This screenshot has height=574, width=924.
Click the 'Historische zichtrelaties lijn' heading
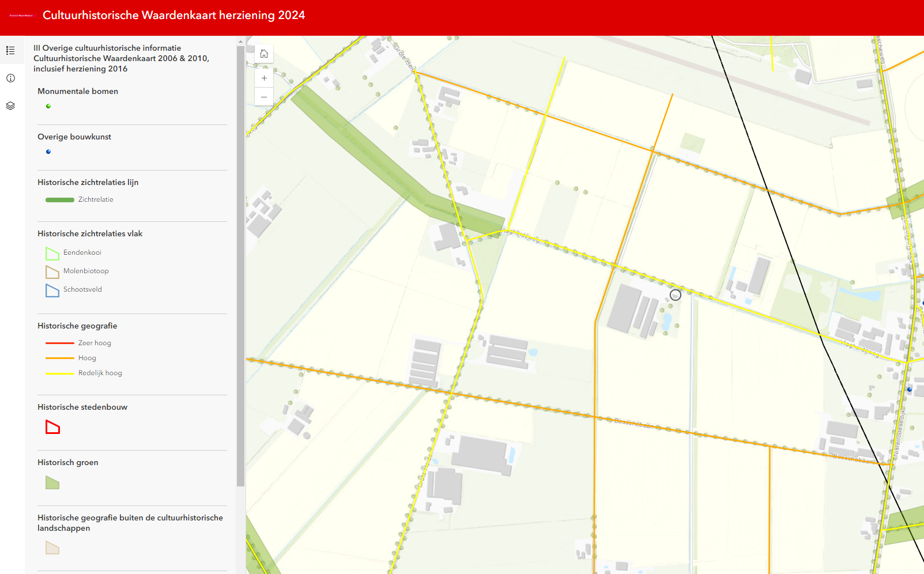click(x=88, y=182)
